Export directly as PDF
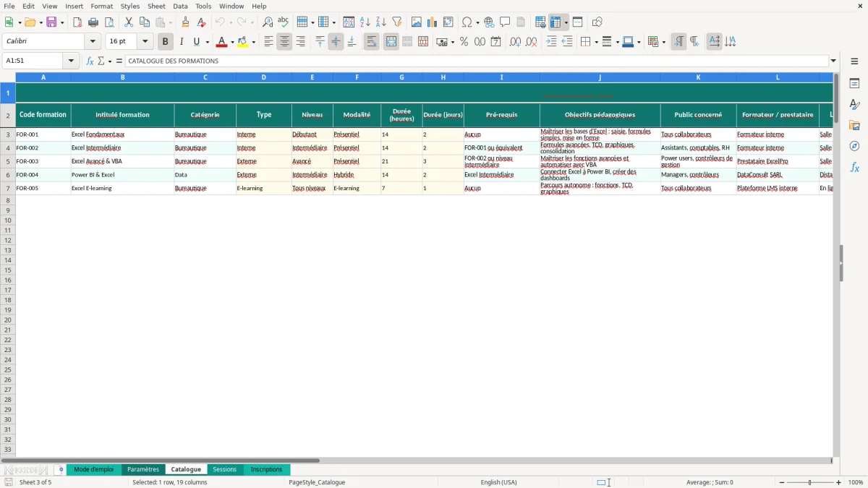This screenshot has height=488, width=868. [x=77, y=22]
